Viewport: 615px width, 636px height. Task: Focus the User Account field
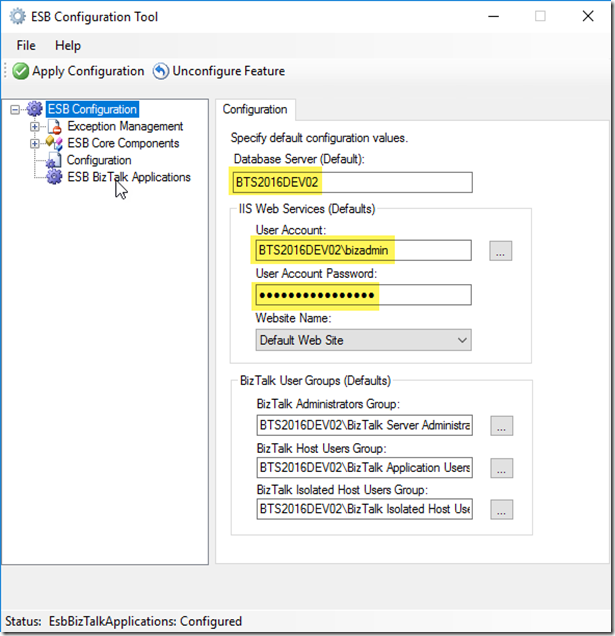[363, 250]
